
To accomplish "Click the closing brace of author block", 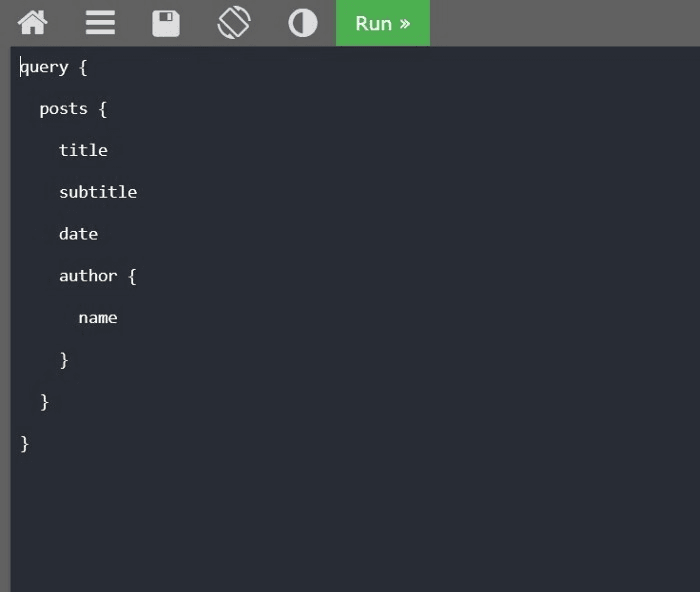I will click(64, 360).
